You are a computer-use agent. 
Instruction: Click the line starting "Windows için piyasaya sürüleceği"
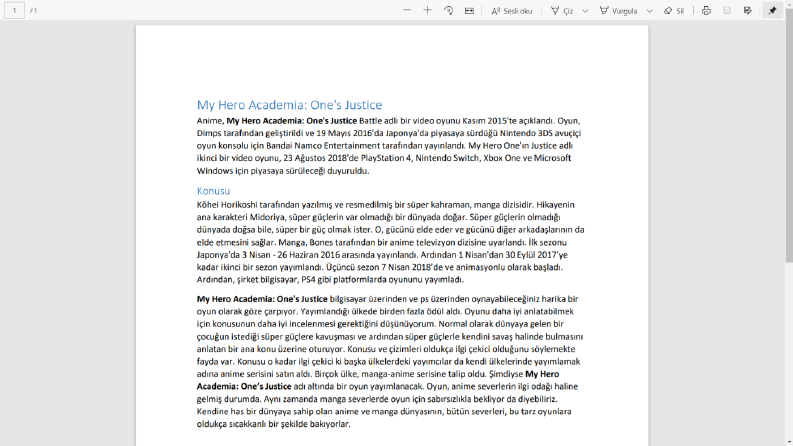(283, 170)
